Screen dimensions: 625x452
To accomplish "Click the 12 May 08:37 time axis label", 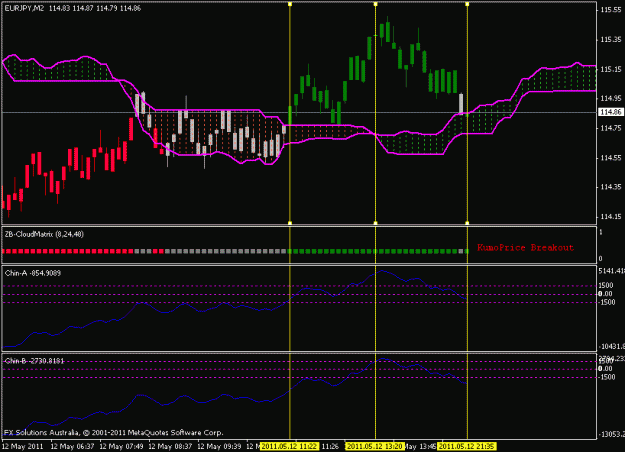I will [170, 446].
